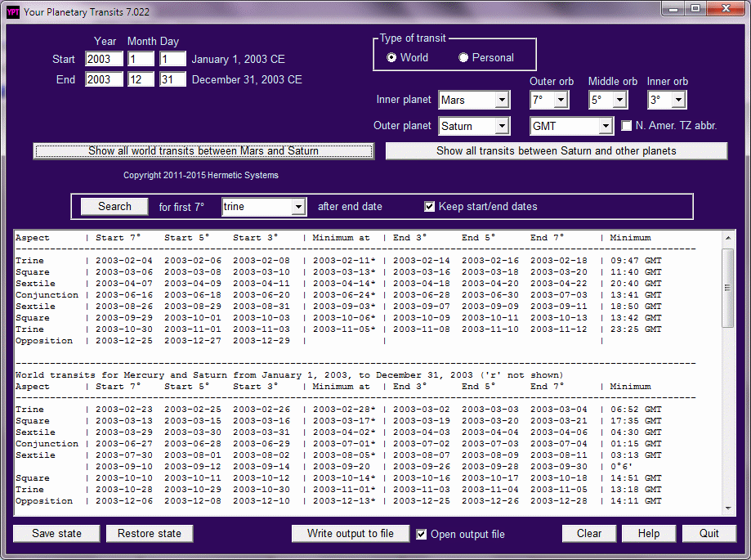Click the Start month input field

141,59
